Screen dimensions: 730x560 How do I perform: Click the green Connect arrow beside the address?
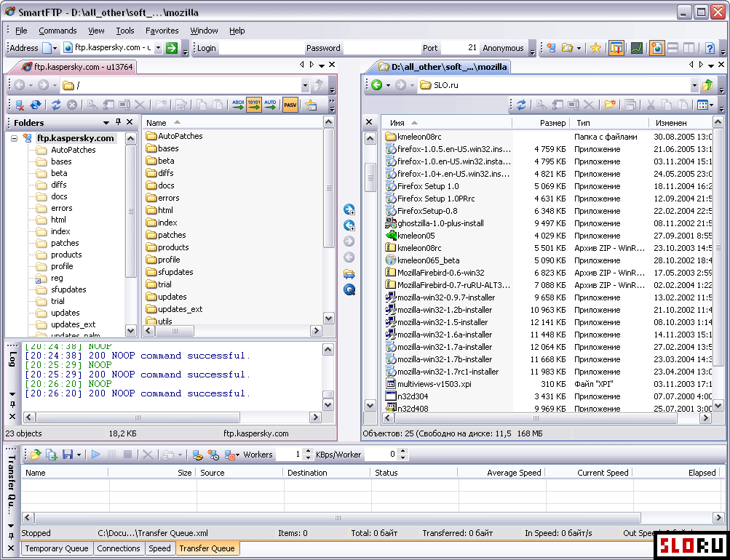[x=172, y=48]
